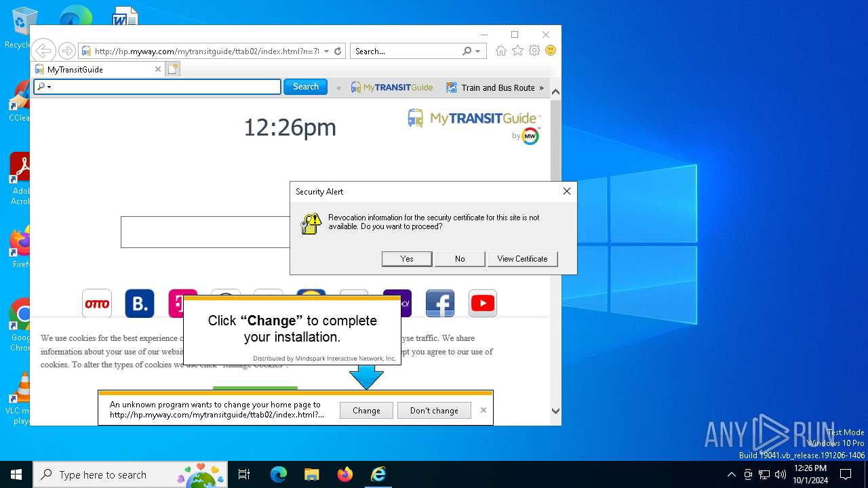
Task: Open the notification center icon
Action: click(846, 474)
